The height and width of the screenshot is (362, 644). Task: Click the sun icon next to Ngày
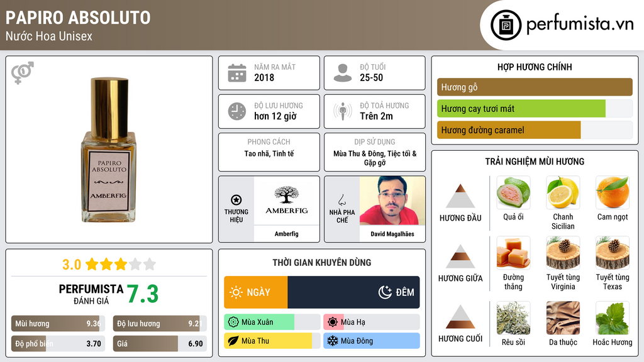point(236,292)
